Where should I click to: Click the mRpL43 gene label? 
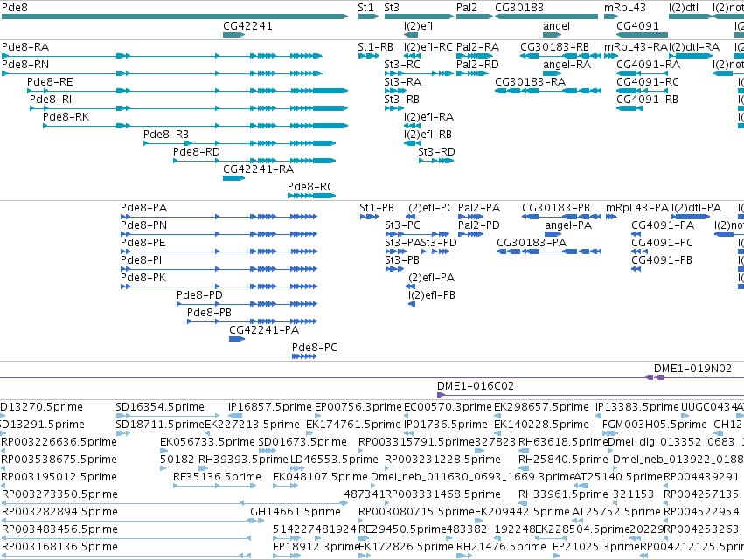625,8
